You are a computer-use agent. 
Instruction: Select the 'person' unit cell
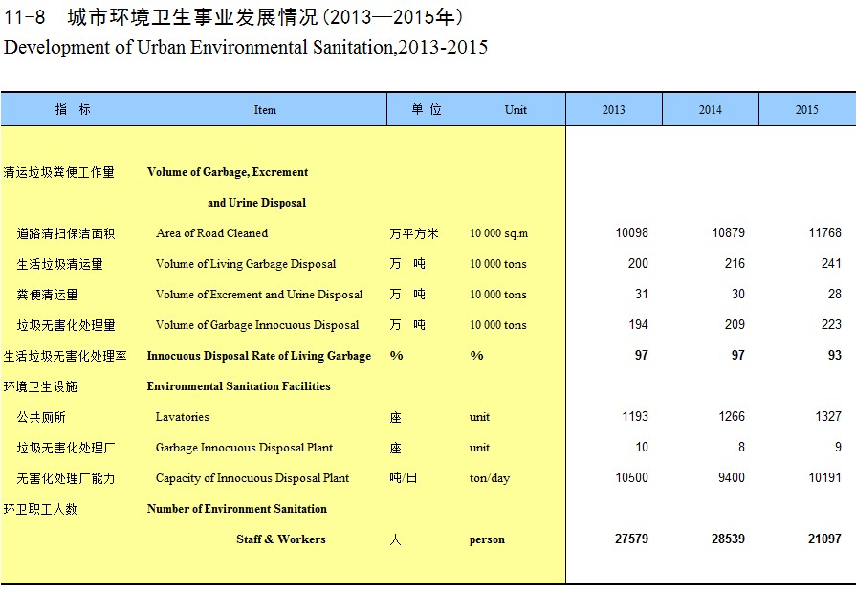click(487, 539)
